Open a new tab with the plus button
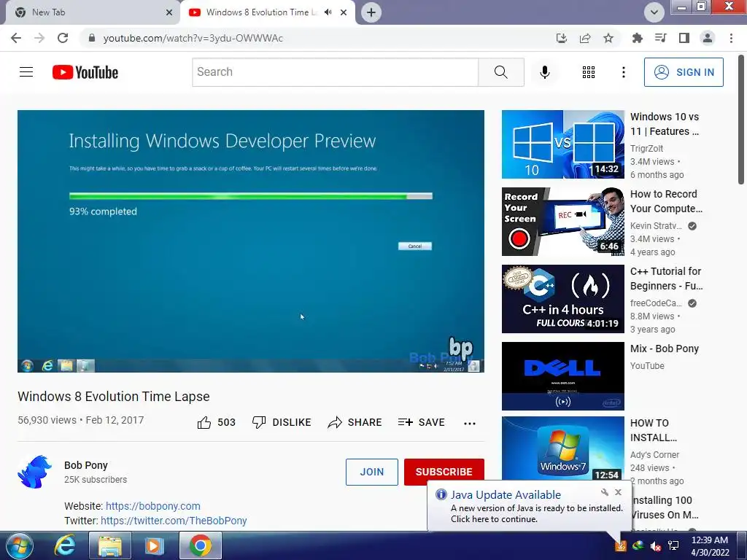747x560 pixels. pos(371,12)
